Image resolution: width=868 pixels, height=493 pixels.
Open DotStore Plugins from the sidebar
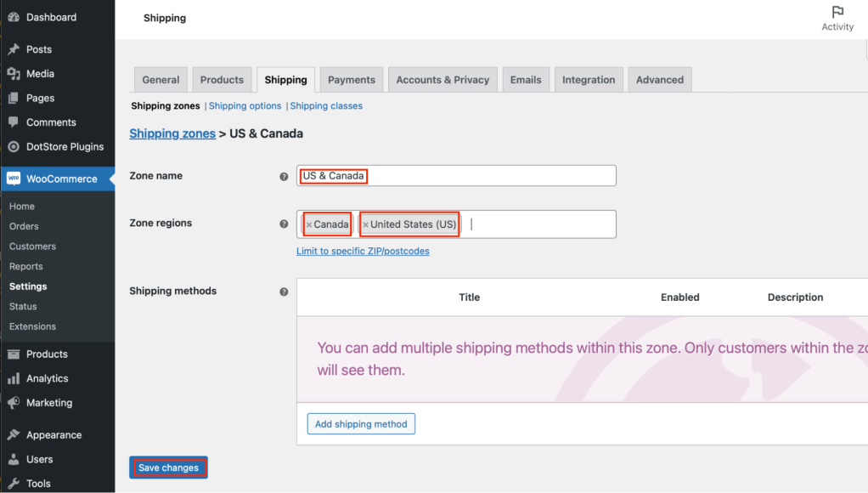tap(14, 147)
